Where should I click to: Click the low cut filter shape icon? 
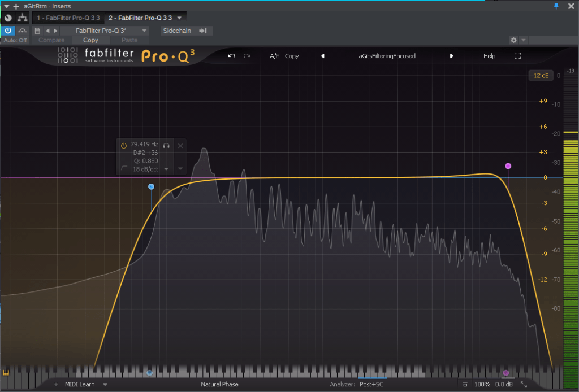pyautogui.click(x=124, y=168)
